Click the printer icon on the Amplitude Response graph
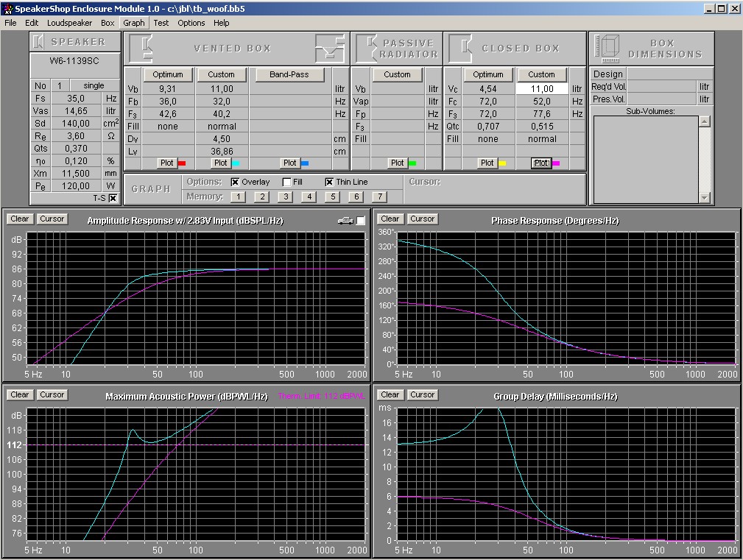743x560 pixels. [345, 220]
